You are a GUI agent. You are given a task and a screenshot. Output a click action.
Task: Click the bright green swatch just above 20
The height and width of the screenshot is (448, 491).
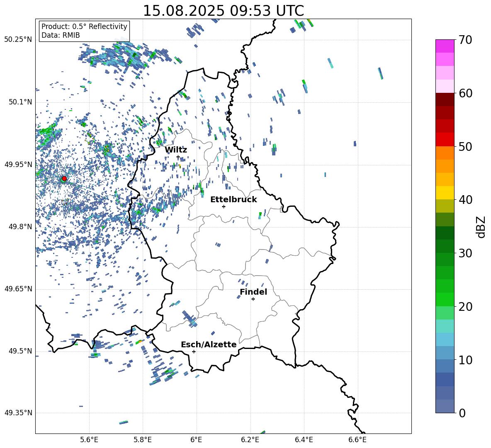tap(445, 299)
